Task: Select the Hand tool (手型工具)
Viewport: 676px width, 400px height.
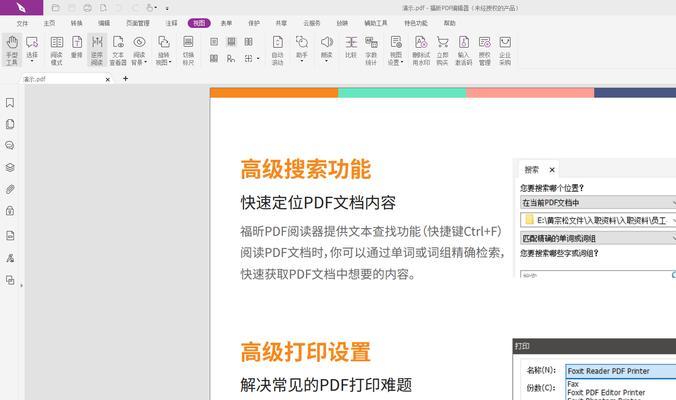Action: coord(12,50)
